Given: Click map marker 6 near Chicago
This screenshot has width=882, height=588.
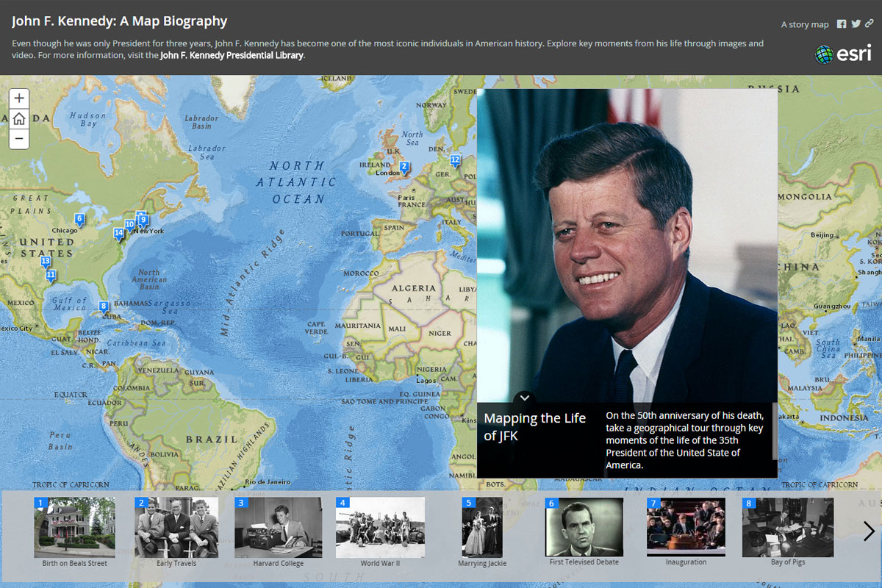Looking at the screenshot, I should coord(79,219).
